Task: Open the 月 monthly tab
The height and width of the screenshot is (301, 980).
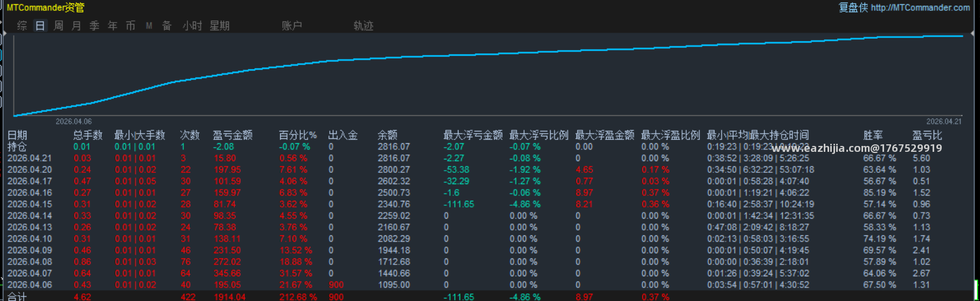Action: coord(77,25)
